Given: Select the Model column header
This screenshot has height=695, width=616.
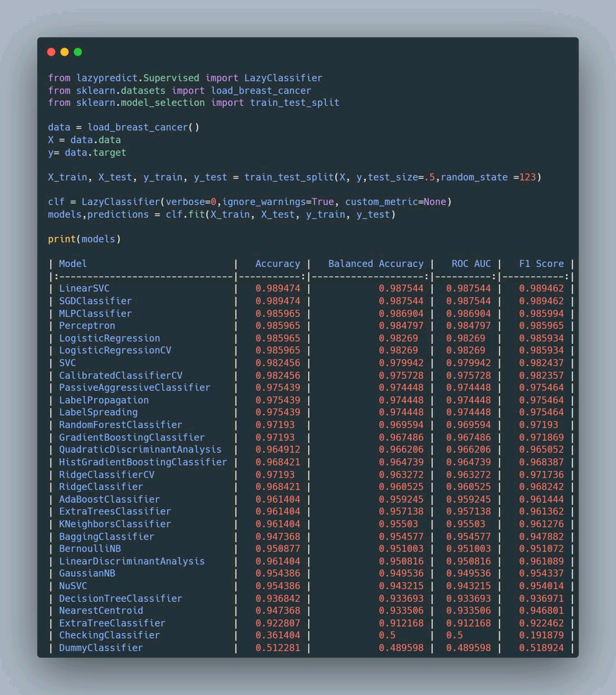Looking at the screenshot, I should [72, 264].
